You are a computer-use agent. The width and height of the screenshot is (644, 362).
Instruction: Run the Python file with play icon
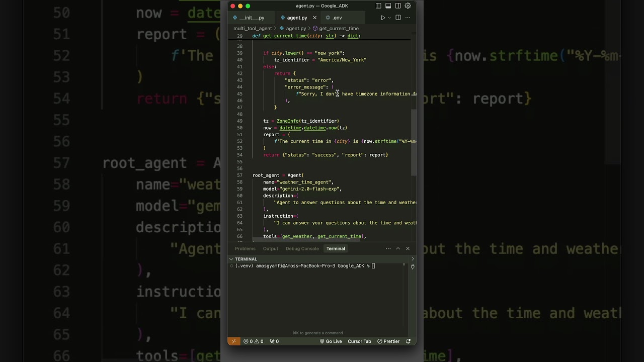click(x=383, y=18)
